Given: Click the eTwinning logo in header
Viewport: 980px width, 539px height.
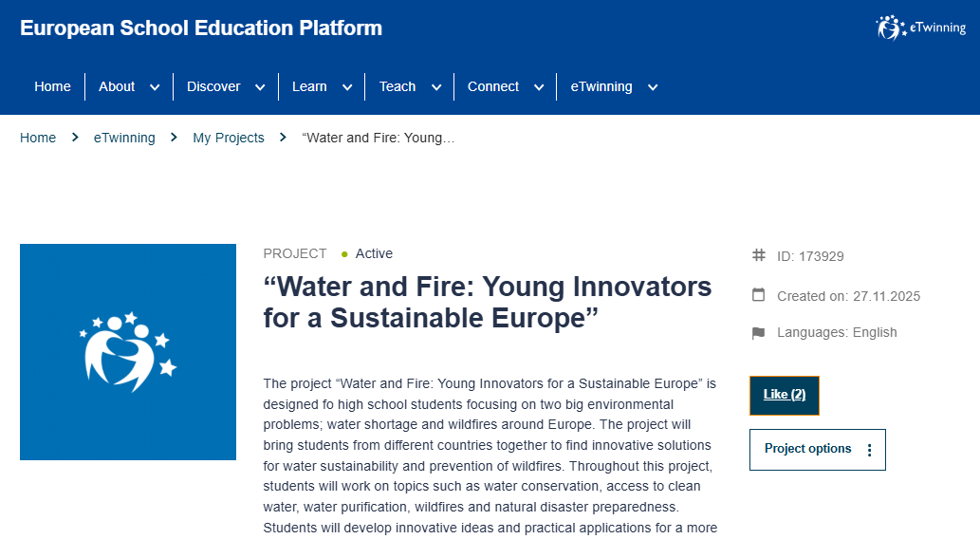Looking at the screenshot, I should click(921, 28).
